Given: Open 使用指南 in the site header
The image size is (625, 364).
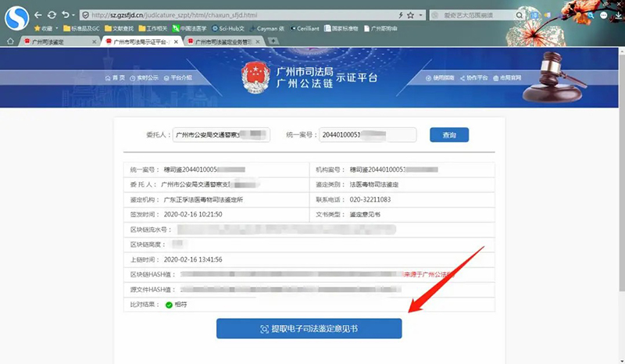Looking at the screenshot, I should pos(440,78).
